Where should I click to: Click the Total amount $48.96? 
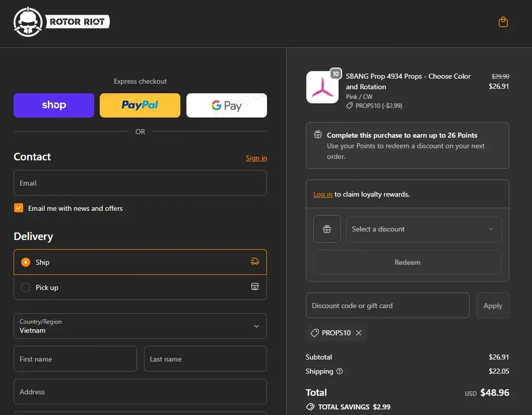click(495, 393)
